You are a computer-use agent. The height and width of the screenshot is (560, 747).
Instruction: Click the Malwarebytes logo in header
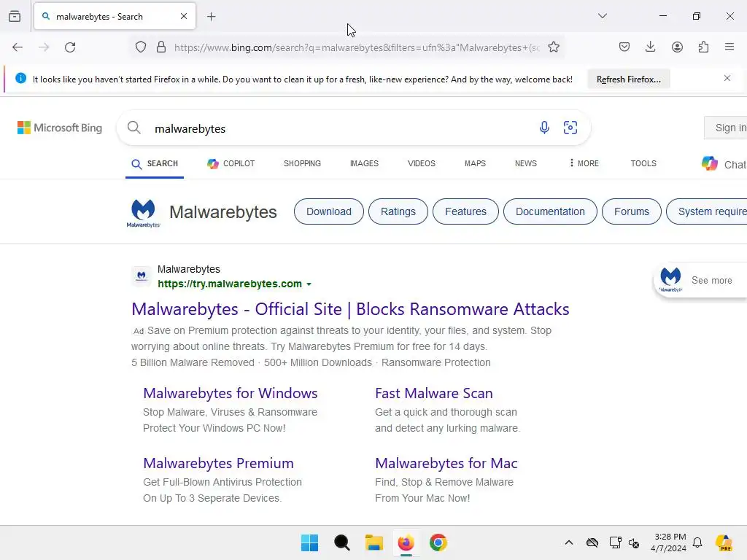tap(144, 212)
